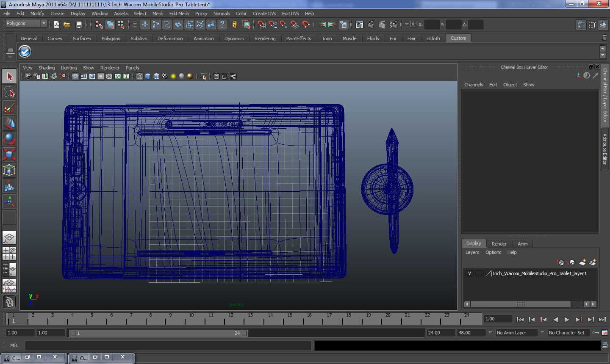Viewport: 610px width, 364px height.
Task: Enable textured display checker icon
Action: pos(165,76)
